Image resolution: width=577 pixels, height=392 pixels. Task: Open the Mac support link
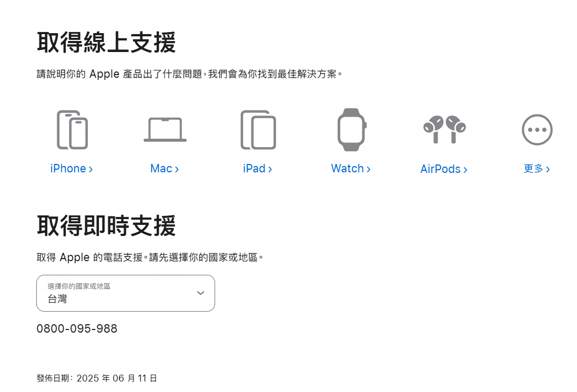coord(165,169)
